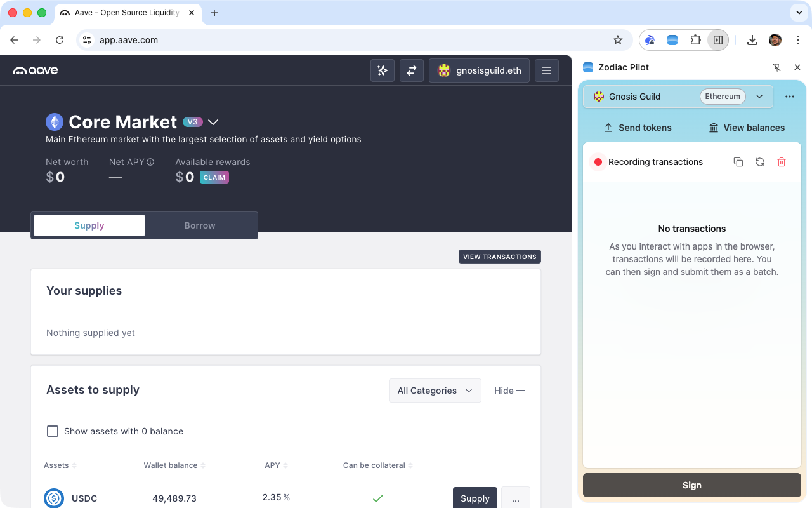The width and height of the screenshot is (812, 508).
Task: Click the USDC APY value 2.35%
Action: pyautogui.click(x=276, y=497)
